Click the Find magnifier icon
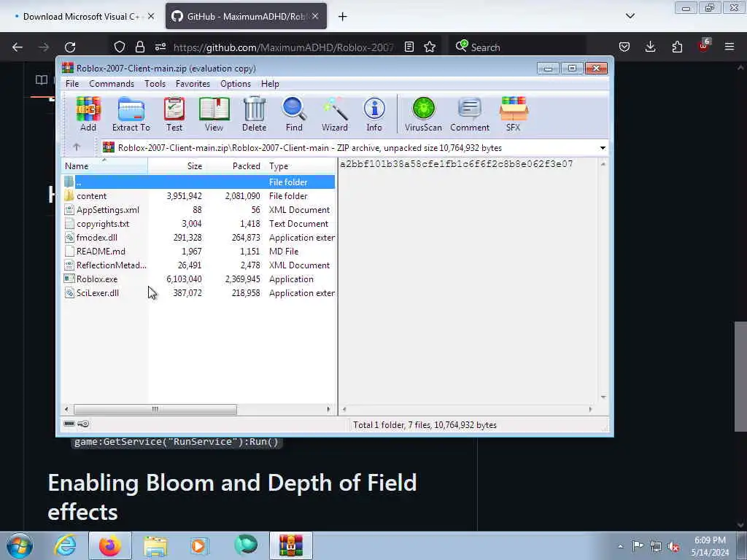 [294, 114]
